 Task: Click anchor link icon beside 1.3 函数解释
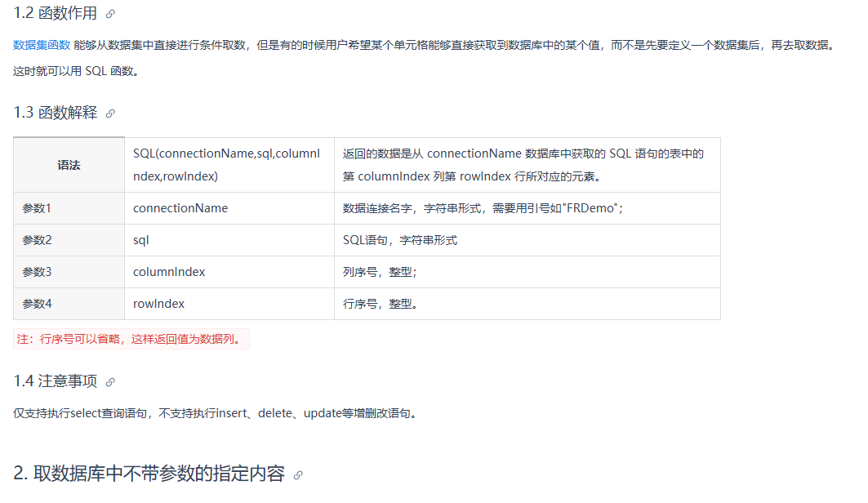coord(110,114)
